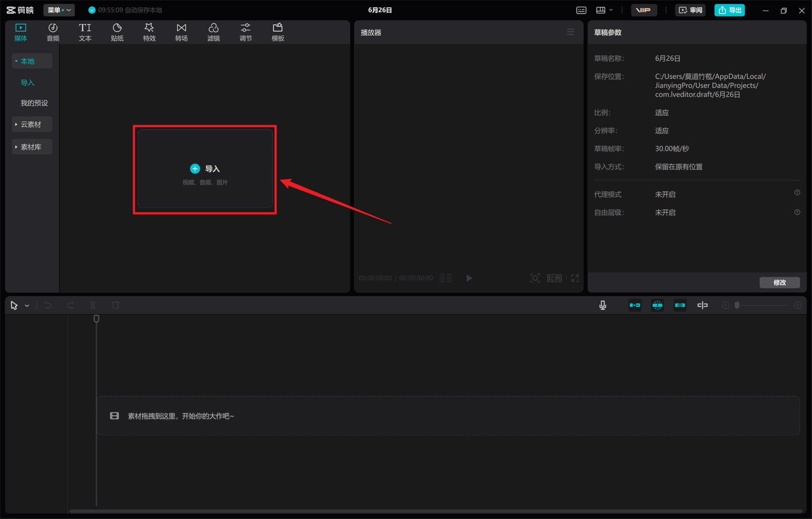Image resolution: width=812 pixels, height=519 pixels.
Task: Toggle the main track magnet snap
Action: (635, 305)
